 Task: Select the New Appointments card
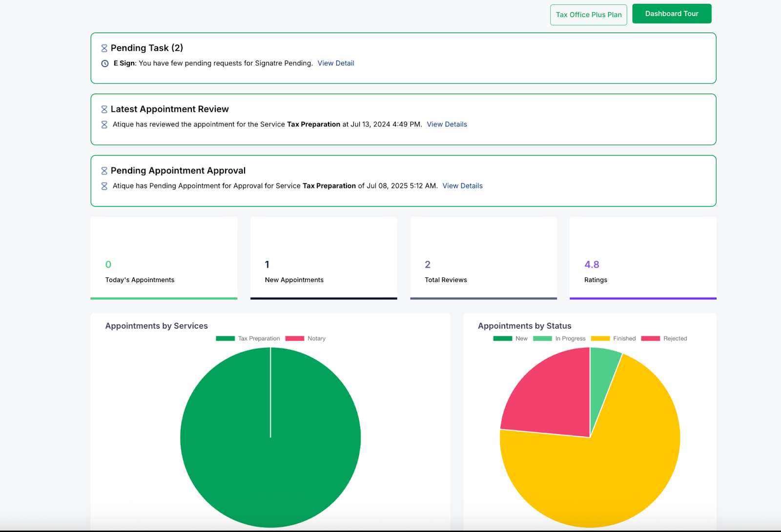324,258
